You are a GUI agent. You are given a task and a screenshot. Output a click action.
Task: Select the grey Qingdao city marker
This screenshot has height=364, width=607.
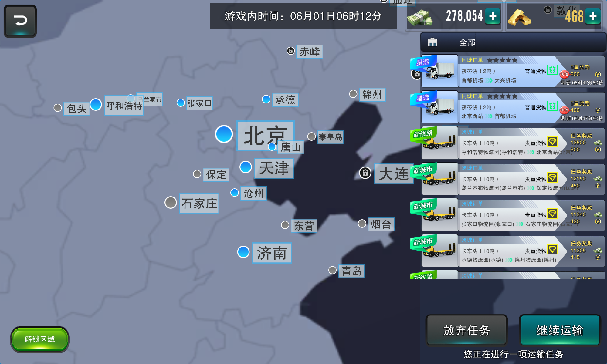point(332,270)
